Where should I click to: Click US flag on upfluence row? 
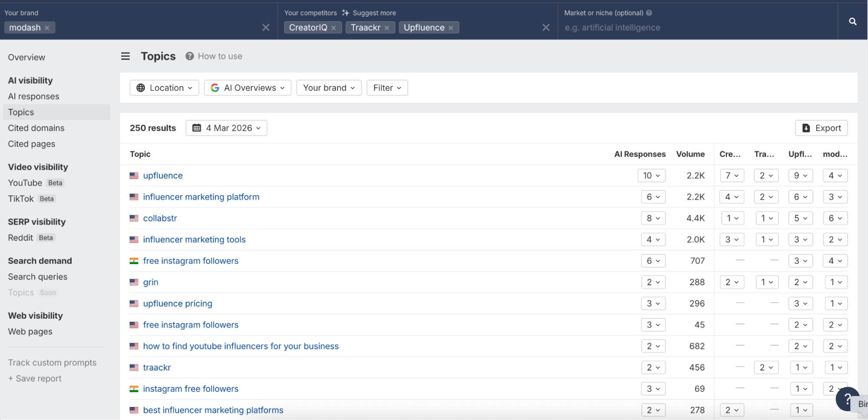pos(134,175)
